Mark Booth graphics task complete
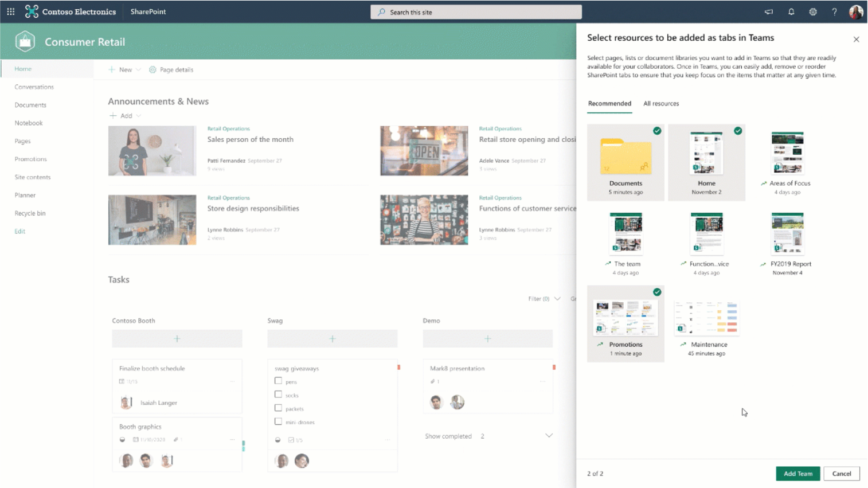This screenshot has height=488, width=868. click(x=122, y=439)
